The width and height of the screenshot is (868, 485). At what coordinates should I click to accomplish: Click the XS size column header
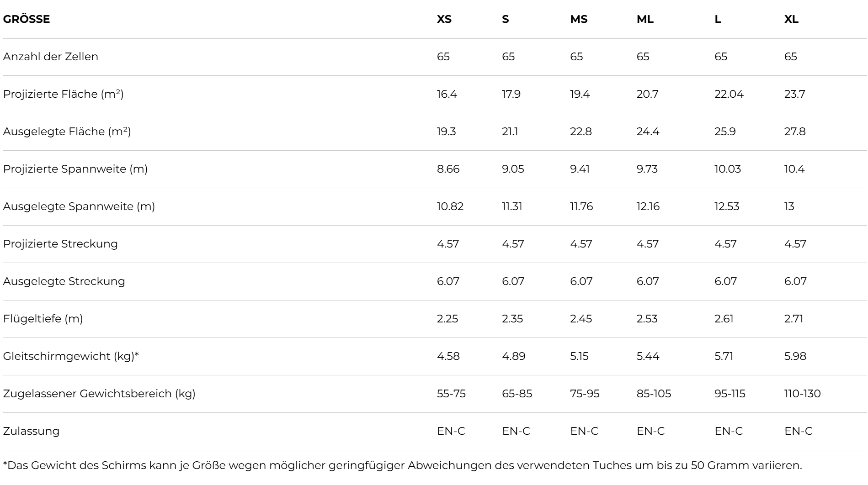click(x=444, y=19)
